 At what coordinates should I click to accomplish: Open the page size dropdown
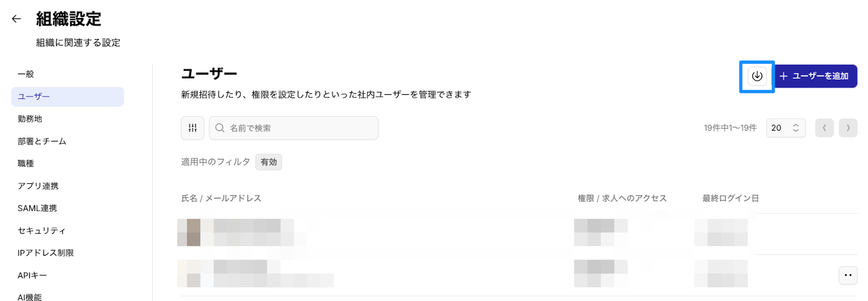click(x=786, y=128)
